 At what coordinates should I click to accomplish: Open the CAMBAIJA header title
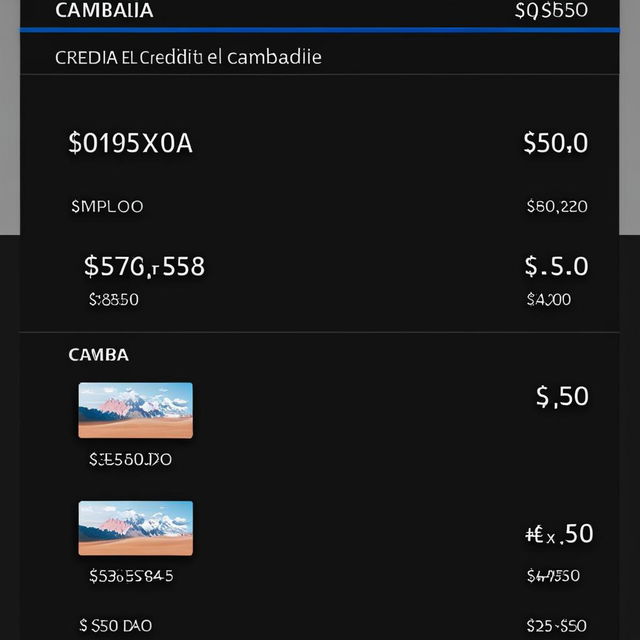pos(104,10)
